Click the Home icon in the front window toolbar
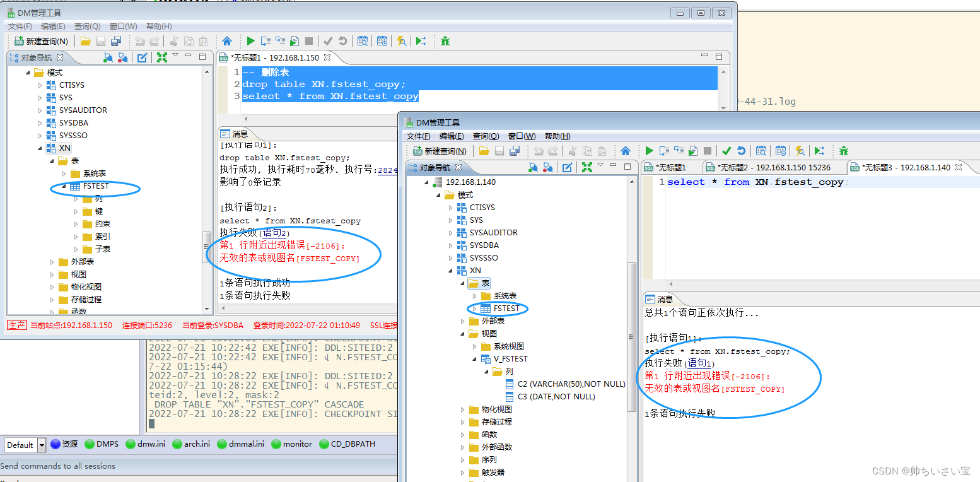Image resolution: width=980 pixels, height=482 pixels. pyautogui.click(x=626, y=151)
